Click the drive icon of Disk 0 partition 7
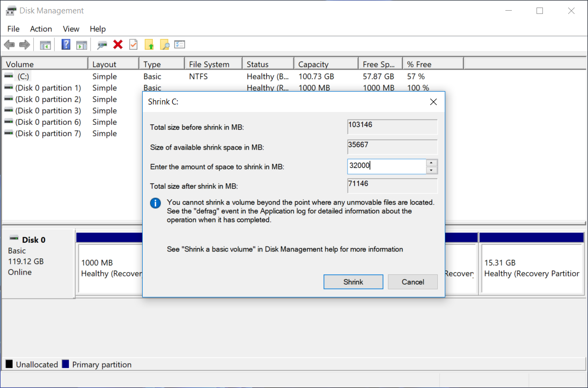The image size is (588, 388). [9, 133]
